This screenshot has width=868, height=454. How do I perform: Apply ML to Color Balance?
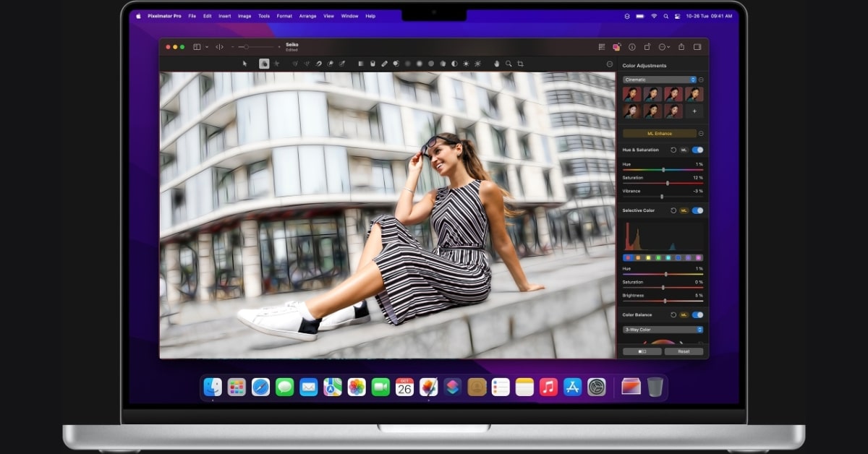tap(684, 314)
